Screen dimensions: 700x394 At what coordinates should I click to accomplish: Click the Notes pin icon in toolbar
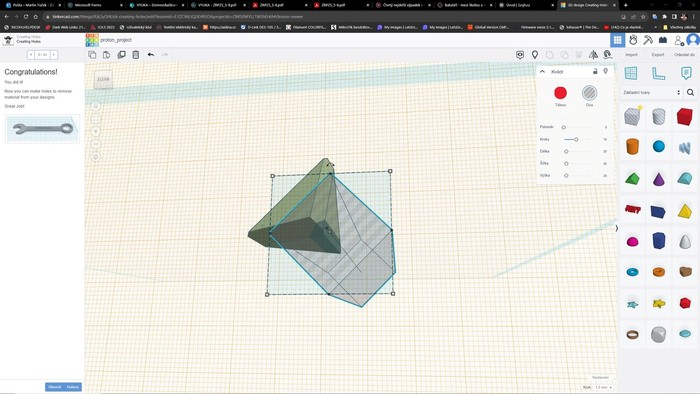535,54
